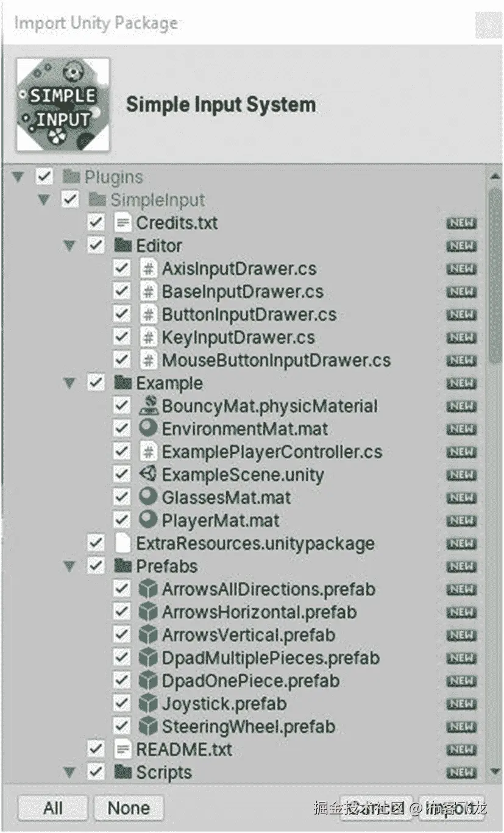Uncheck ExamplePlayerController.cs for import
Viewport: 504px width, 833px height.
pyautogui.click(x=122, y=452)
